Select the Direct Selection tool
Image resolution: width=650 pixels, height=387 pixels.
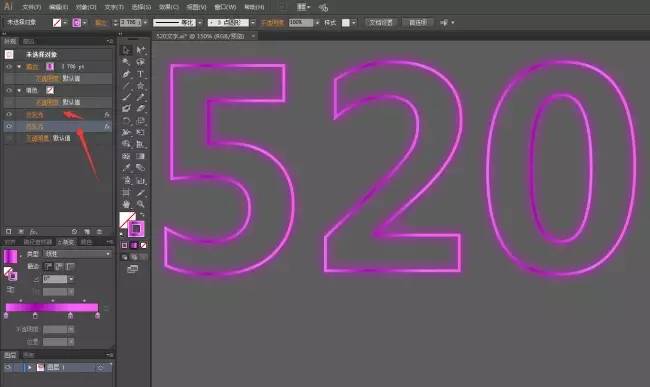[x=141, y=50]
